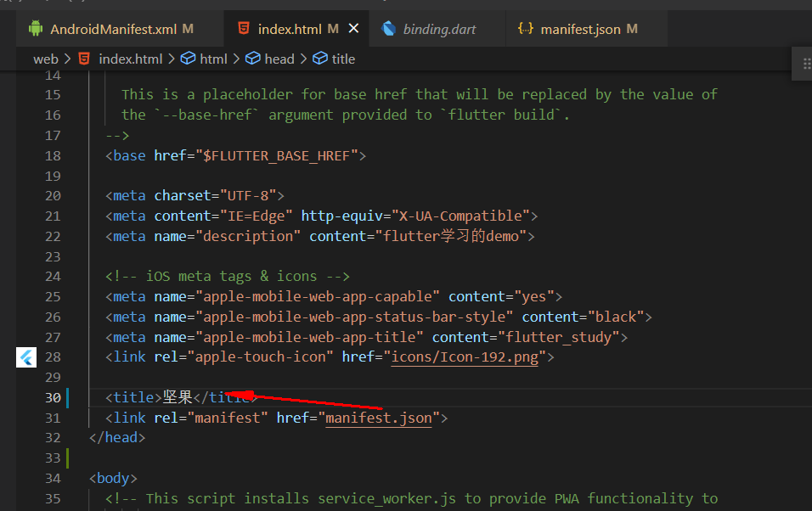Open the binding.dart tab

(438, 29)
